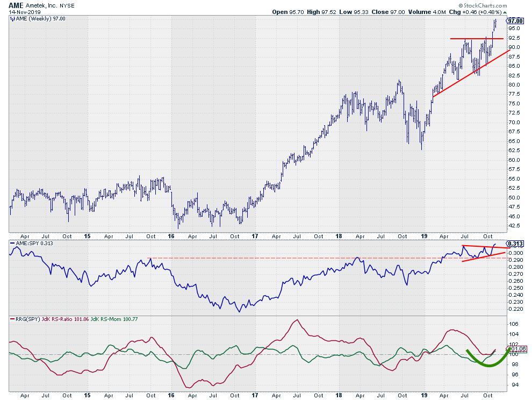This screenshot has height=400, width=532.
Task: Click the 75.0 label on the price axis
Action: [514, 104]
